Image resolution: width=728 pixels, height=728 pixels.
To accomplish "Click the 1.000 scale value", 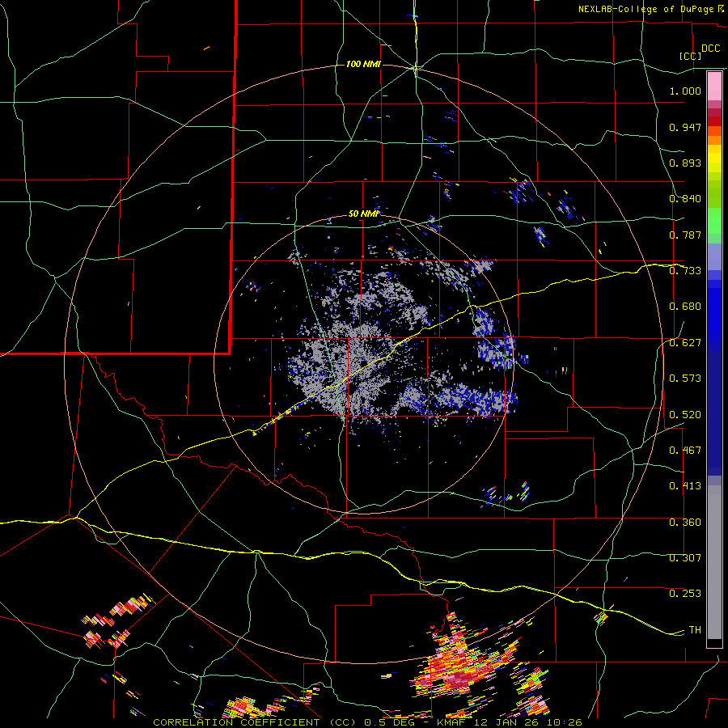I will pyautogui.click(x=685, y=91).
